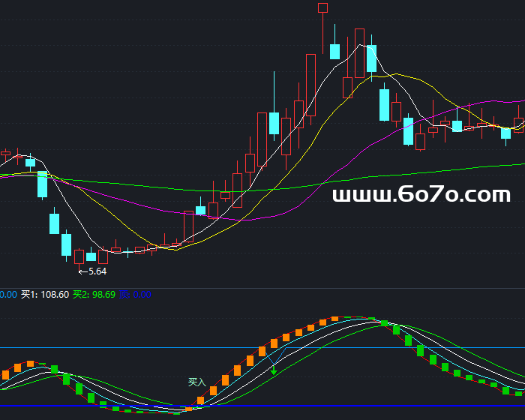Click the first green block at the indicator's right peak

[384, 323]
